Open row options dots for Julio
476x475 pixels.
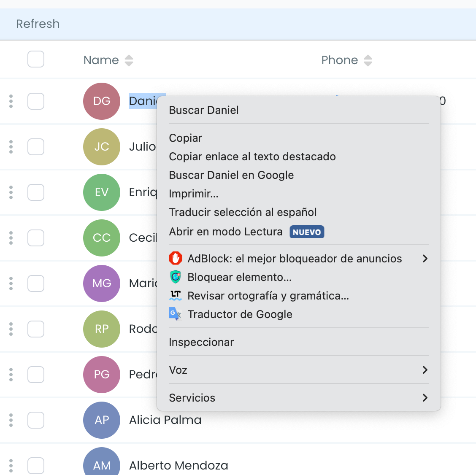point(11,147)
